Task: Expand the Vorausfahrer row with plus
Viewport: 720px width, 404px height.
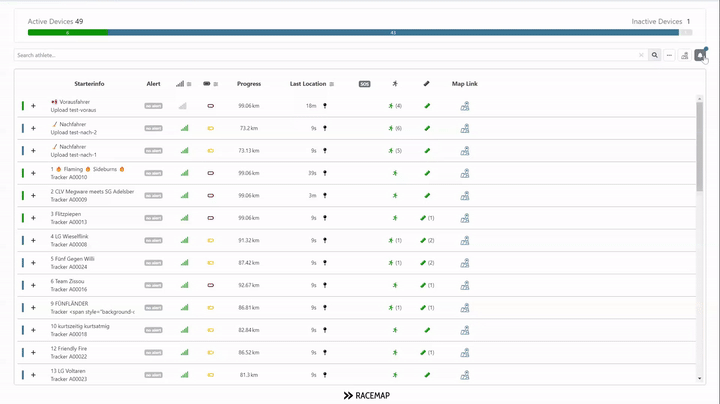Action: click(x=33, y=105)
